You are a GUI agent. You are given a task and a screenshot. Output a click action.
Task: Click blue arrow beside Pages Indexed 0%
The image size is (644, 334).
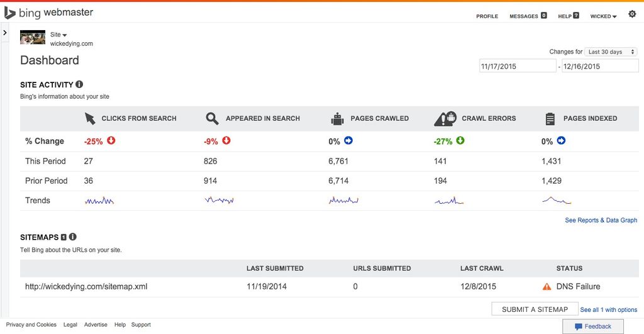point(561,140)
